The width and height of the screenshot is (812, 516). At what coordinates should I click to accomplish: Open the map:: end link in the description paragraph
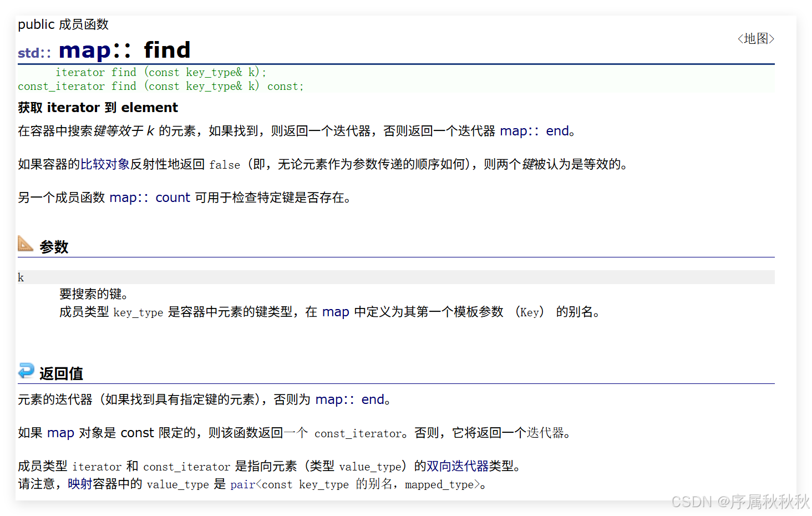click(x=535, y=131)
